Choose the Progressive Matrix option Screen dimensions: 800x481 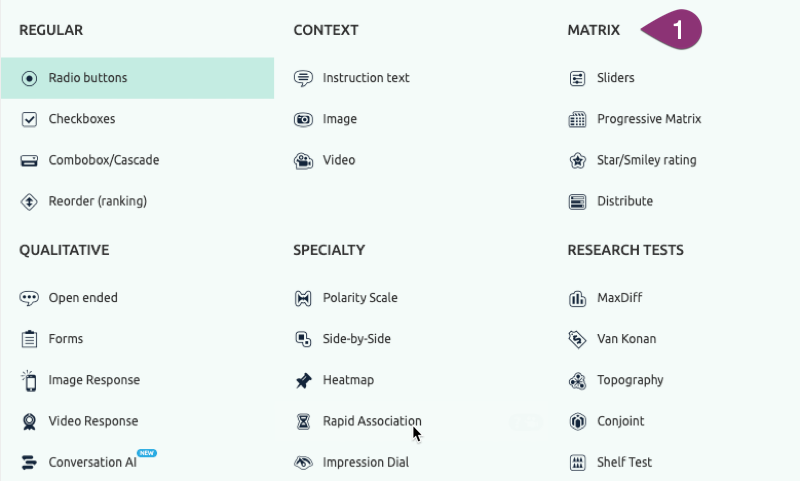[649, 119]
